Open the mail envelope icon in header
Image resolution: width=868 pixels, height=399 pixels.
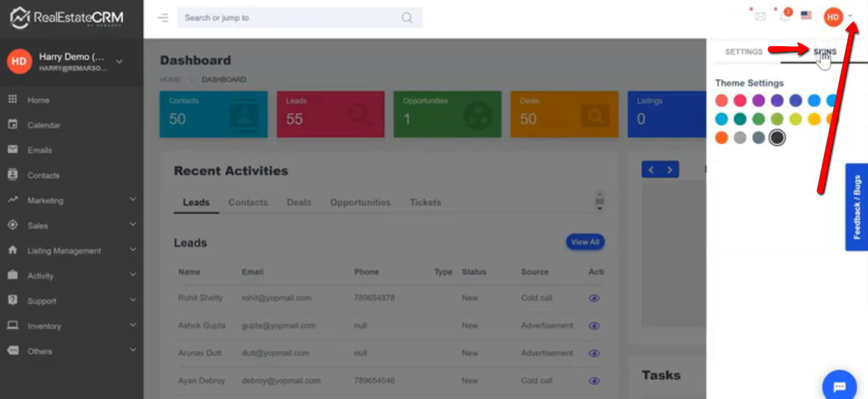coord(760,17)
